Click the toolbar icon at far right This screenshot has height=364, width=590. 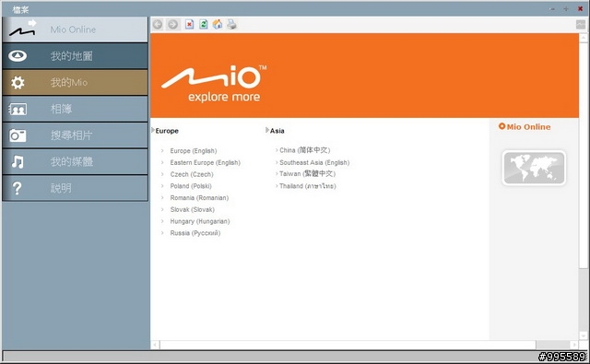point(581,25)
